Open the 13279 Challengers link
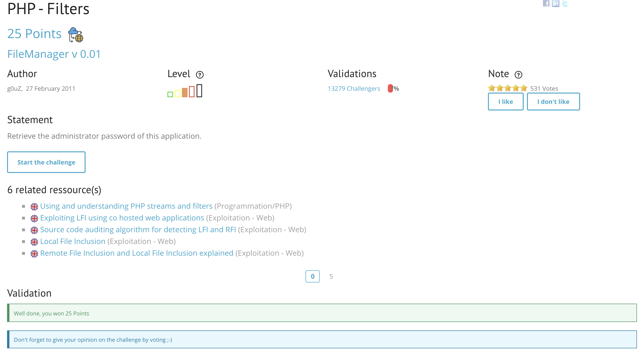644x353 pixels. click(x=354, y=89)
